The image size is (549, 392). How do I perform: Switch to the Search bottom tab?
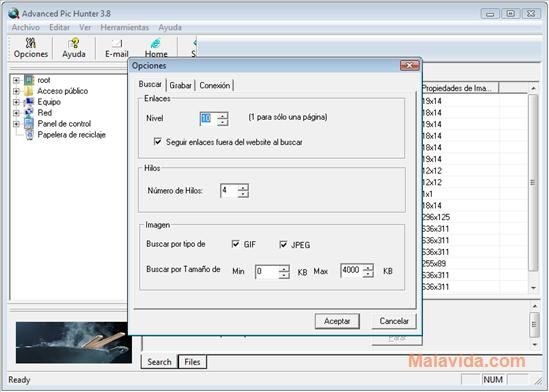(x=159, y=362)
